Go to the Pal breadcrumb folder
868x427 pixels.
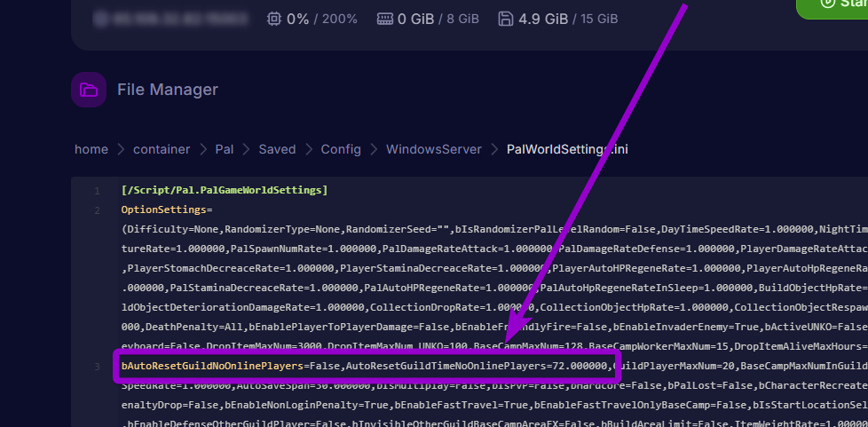coord(224,149)
